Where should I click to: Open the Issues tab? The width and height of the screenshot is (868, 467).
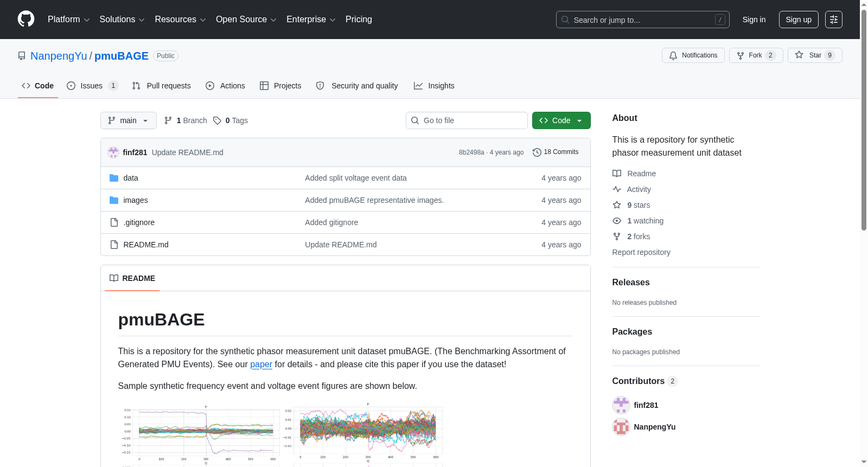[92, 86]
